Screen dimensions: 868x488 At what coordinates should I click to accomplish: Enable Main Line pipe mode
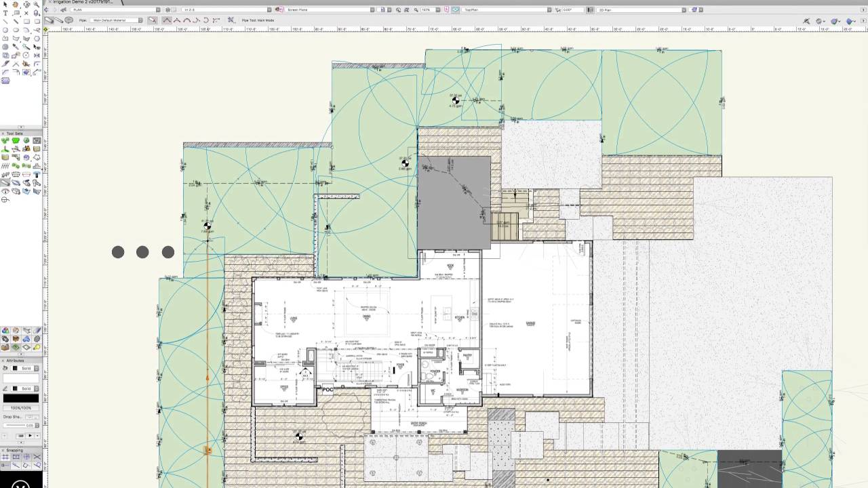[49, 20]
